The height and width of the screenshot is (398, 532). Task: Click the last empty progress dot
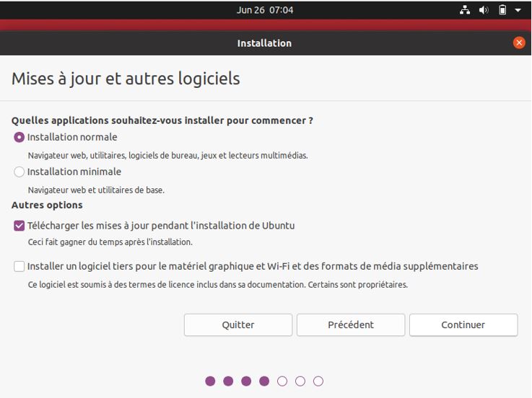(x=318, y=381)
